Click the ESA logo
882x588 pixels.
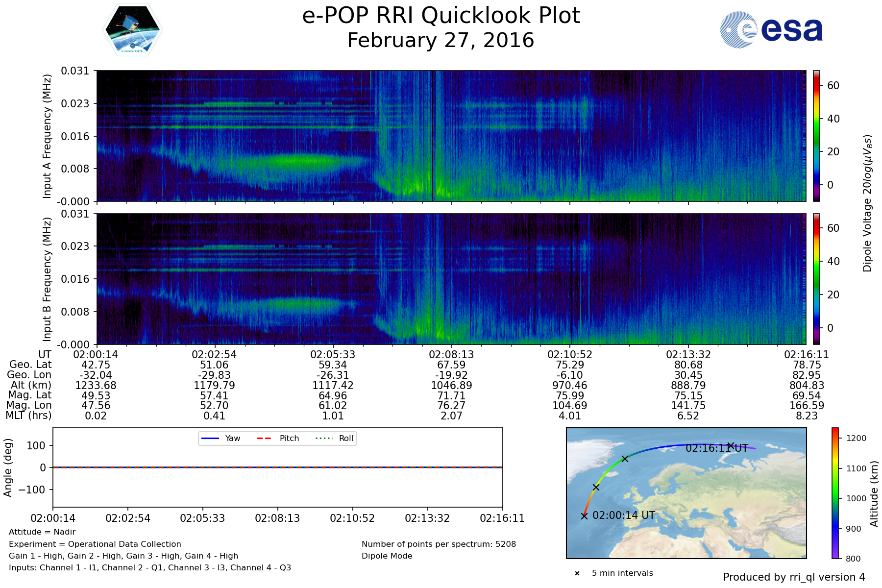click(771, 30)
